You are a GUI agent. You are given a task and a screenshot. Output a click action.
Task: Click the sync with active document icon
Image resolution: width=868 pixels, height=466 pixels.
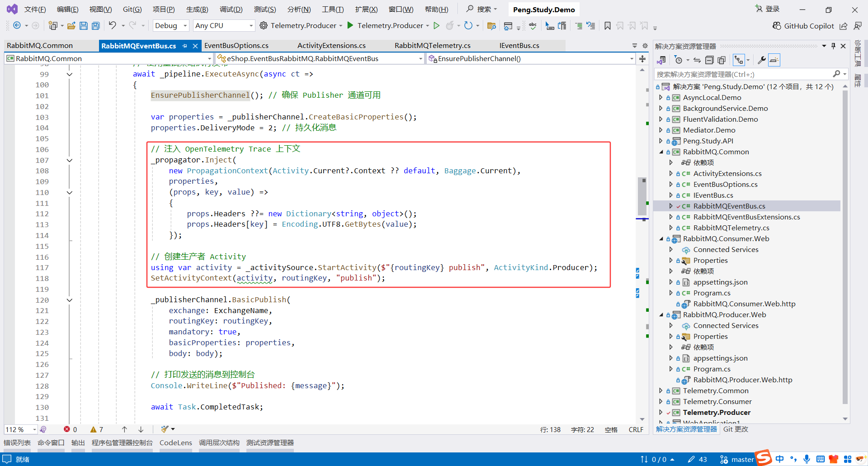pyautogui.click(x=697, y=60)
